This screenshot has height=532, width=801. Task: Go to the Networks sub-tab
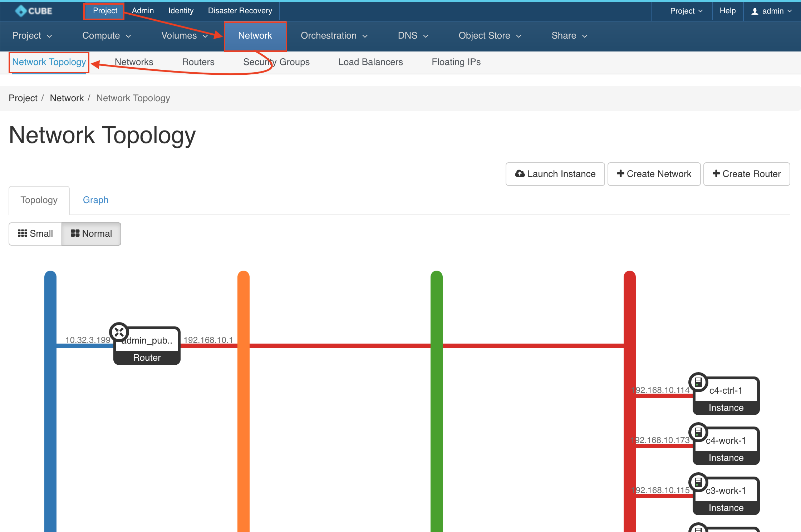pos(134,62)
